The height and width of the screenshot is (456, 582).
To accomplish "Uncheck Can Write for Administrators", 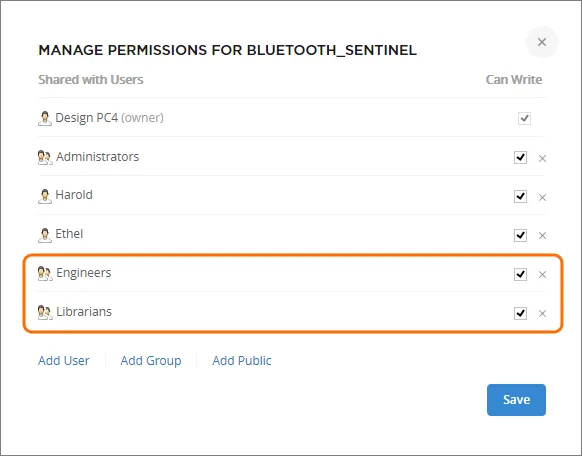I will 520,157.
